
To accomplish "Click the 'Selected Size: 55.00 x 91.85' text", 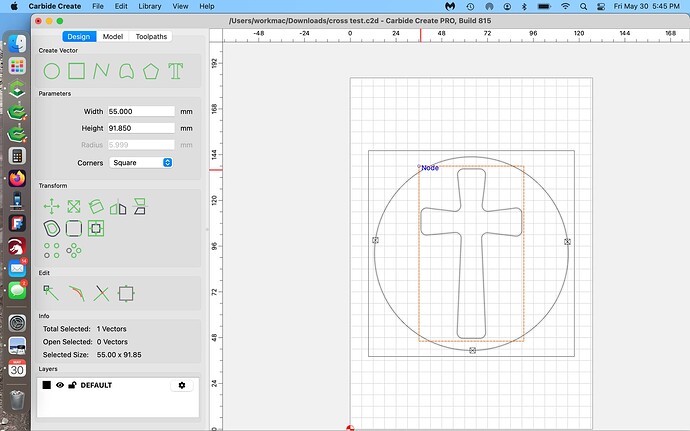I will coord(92,355).
